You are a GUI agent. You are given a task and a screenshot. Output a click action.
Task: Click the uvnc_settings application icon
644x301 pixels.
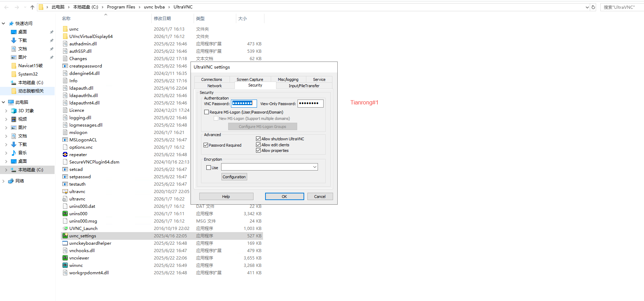[65, 236]
